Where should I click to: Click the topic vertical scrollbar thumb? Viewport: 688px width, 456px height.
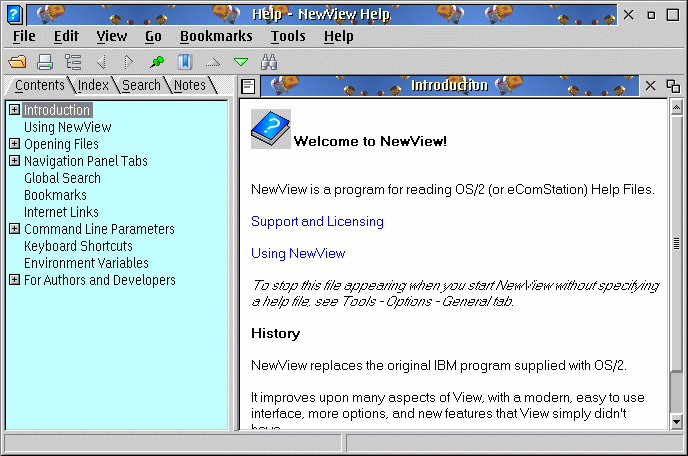[x=677, y=243]
